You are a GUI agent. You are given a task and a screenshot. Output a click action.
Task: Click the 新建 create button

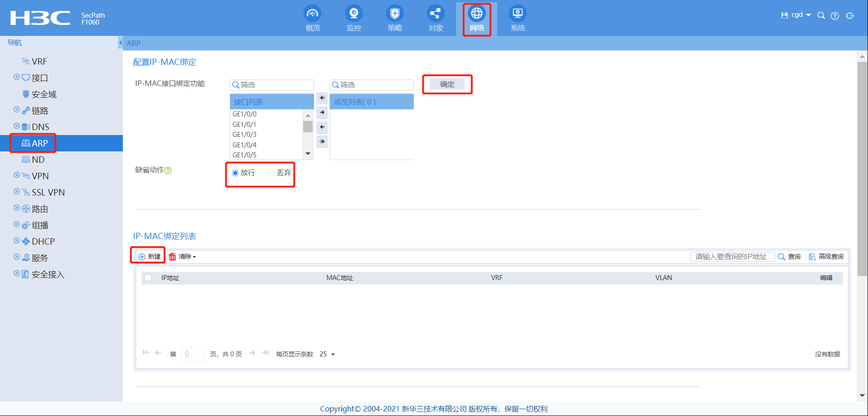point(149,256)
